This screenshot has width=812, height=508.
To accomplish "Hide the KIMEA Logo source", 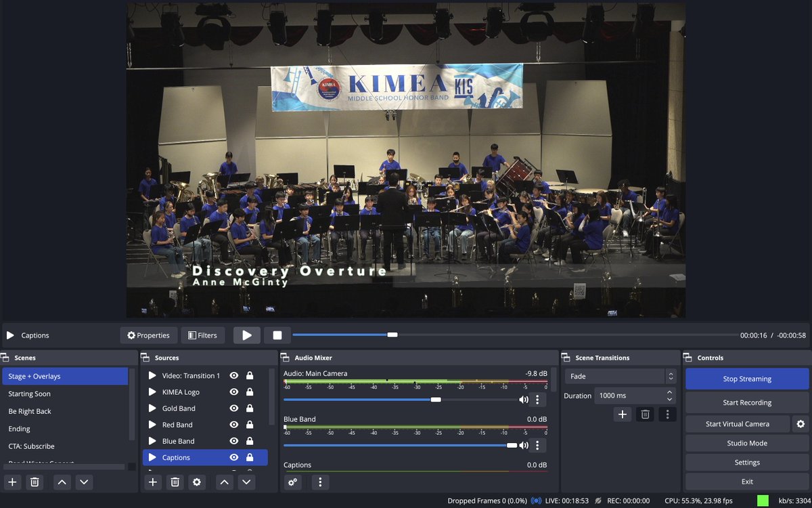I will [x=234, y=391].
